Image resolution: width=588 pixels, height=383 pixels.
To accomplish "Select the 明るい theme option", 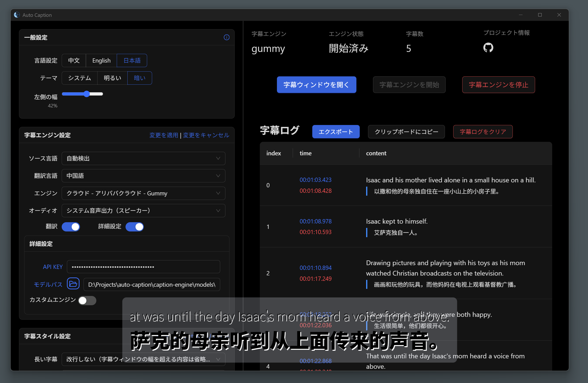I will coord(112,78).
